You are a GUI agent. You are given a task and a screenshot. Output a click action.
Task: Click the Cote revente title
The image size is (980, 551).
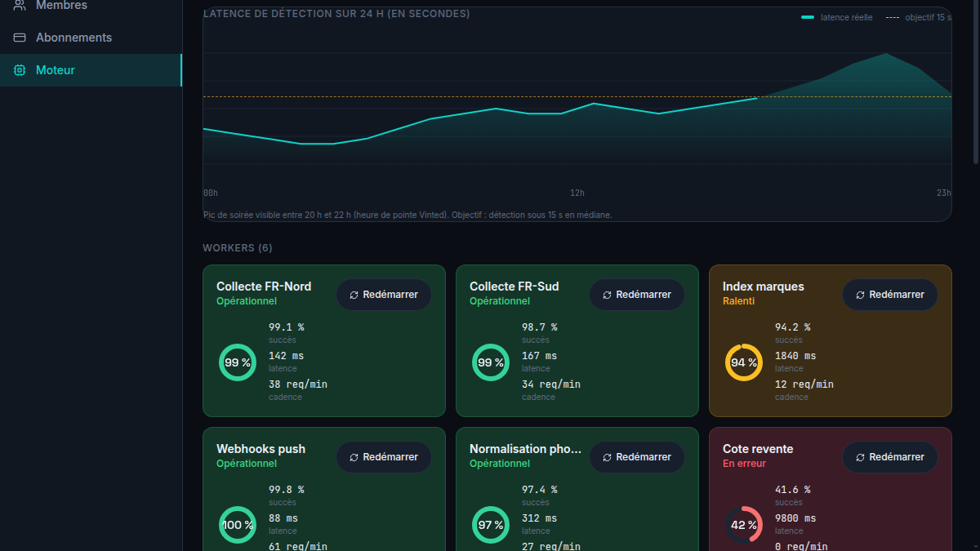tap(758, 449)
